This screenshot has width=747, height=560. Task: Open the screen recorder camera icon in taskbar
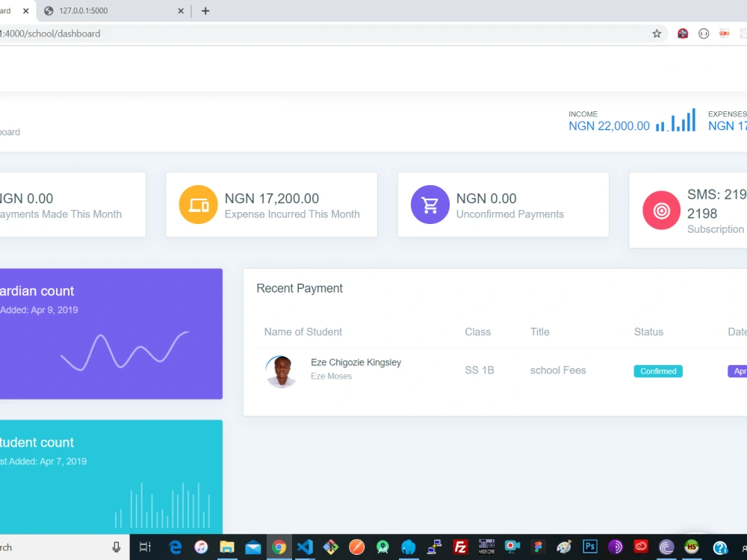512,547
